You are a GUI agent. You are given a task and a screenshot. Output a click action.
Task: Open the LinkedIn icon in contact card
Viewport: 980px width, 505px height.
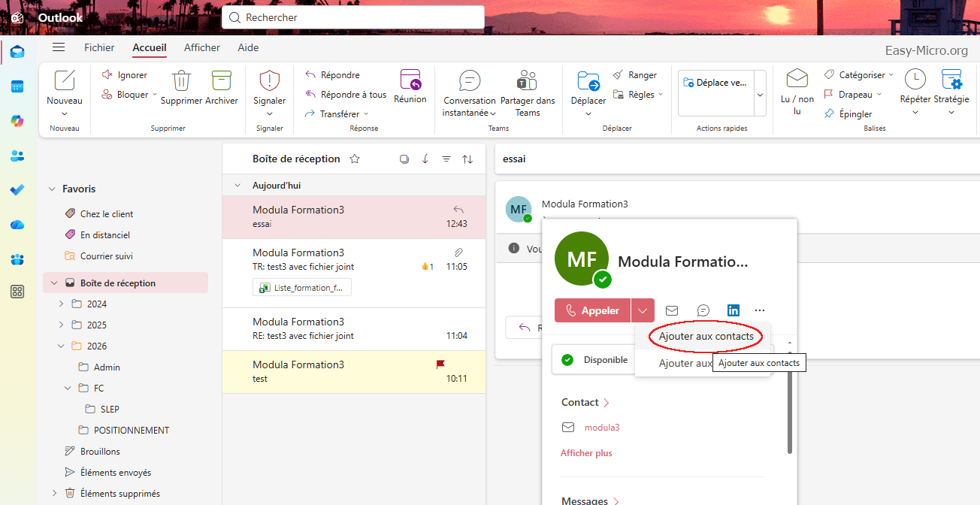click(x=733, y=310)
